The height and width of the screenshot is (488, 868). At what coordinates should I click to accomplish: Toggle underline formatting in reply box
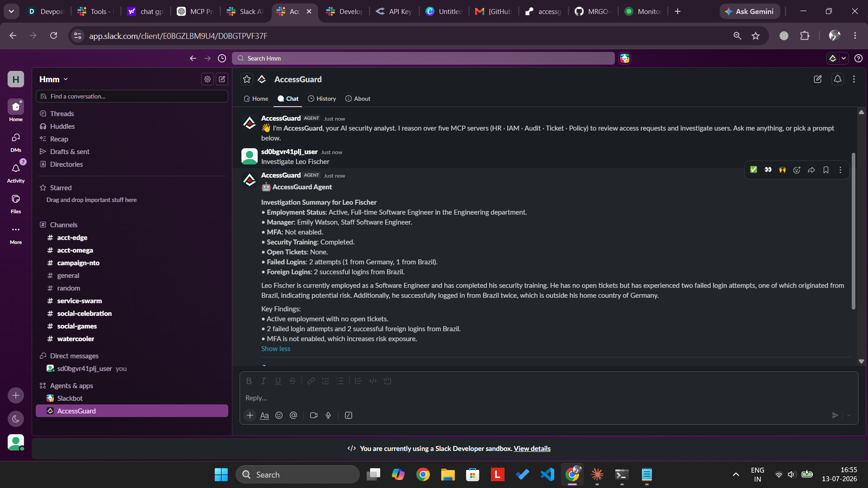278,381
